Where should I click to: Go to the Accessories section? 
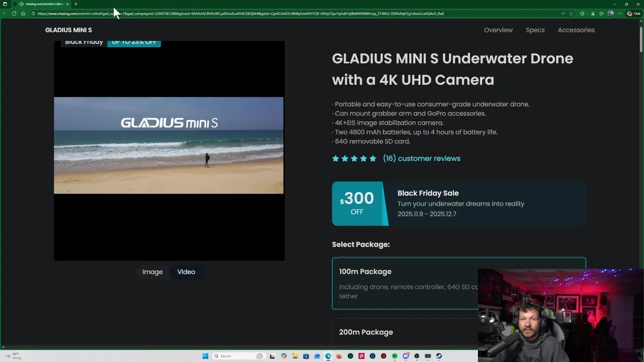click(576, 30)
